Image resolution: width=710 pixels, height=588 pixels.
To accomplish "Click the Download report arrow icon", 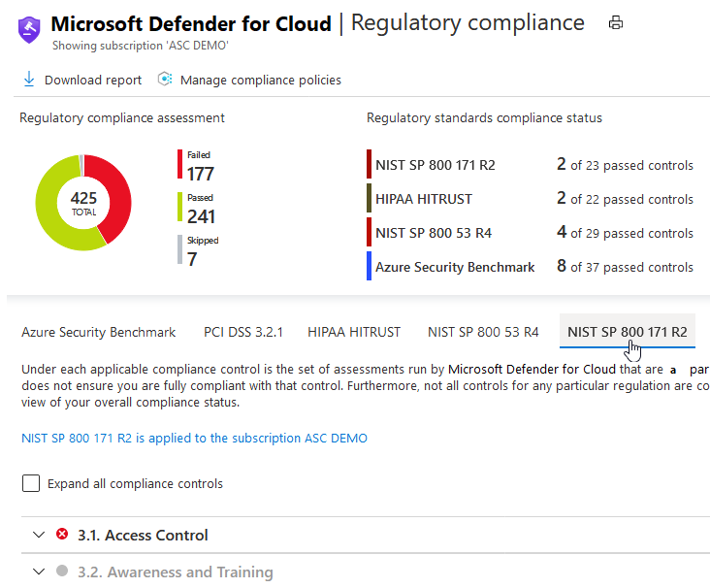I will pos(29,80).
